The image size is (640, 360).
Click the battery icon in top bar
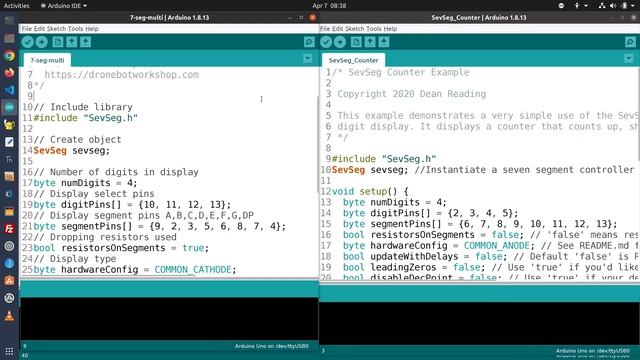click(624, 6)
